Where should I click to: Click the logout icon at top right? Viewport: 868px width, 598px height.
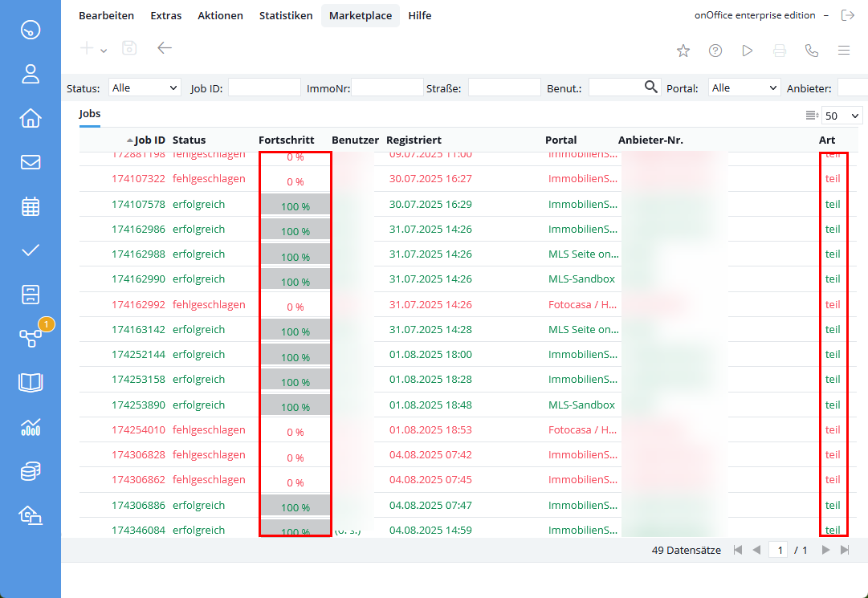(x=847, y=15)
